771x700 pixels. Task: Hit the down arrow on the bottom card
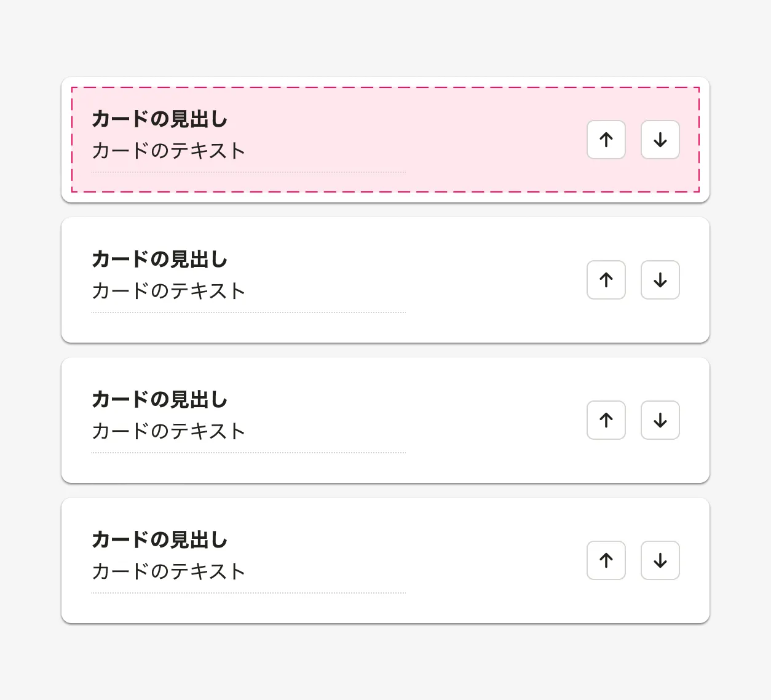click(x=660, y=560)
